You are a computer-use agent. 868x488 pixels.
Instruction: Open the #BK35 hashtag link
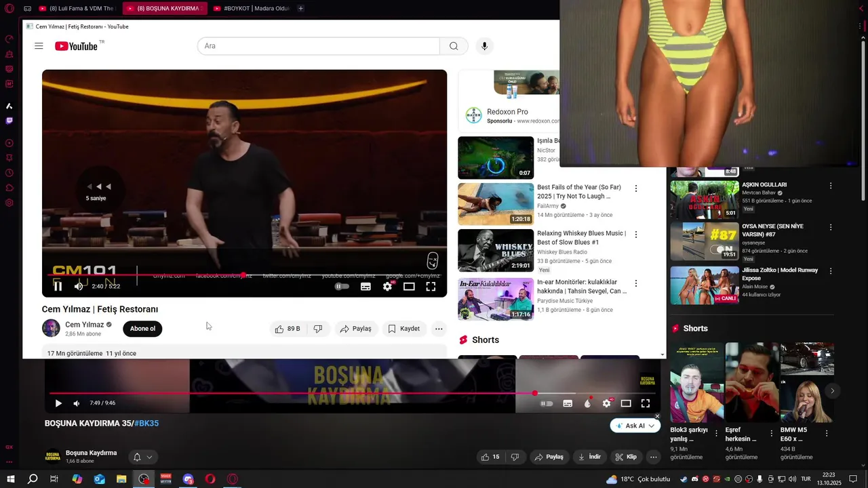coord(146,424)
